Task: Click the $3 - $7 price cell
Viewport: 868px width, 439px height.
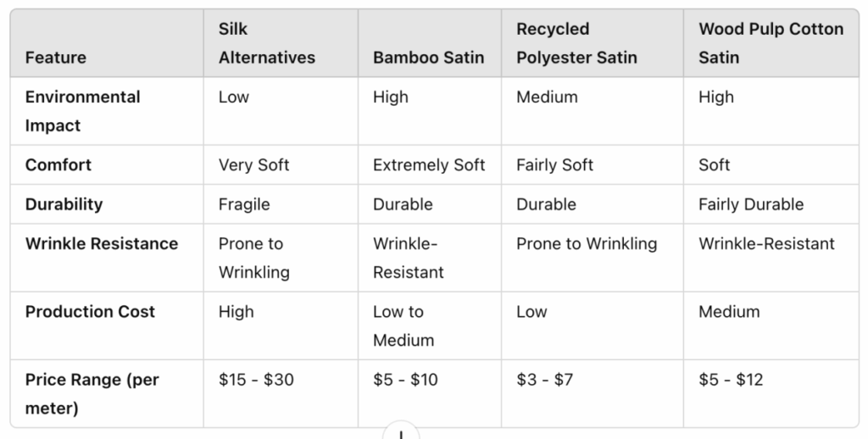Action: click(x=544, y=380)
